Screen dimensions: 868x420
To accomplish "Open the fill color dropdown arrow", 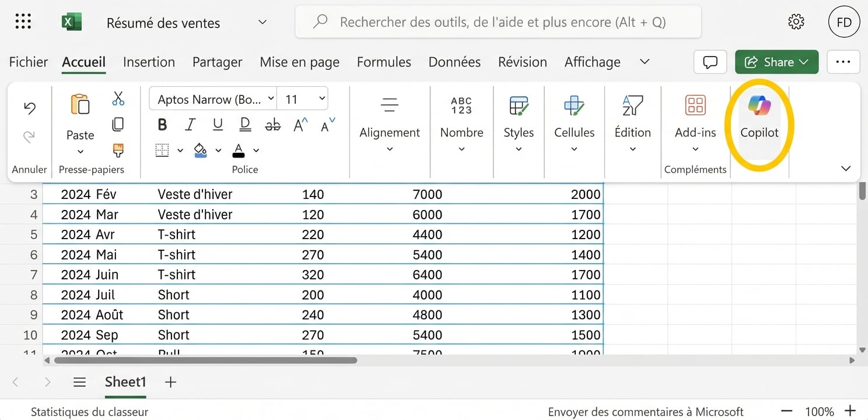I will click(x=218, y=150).
